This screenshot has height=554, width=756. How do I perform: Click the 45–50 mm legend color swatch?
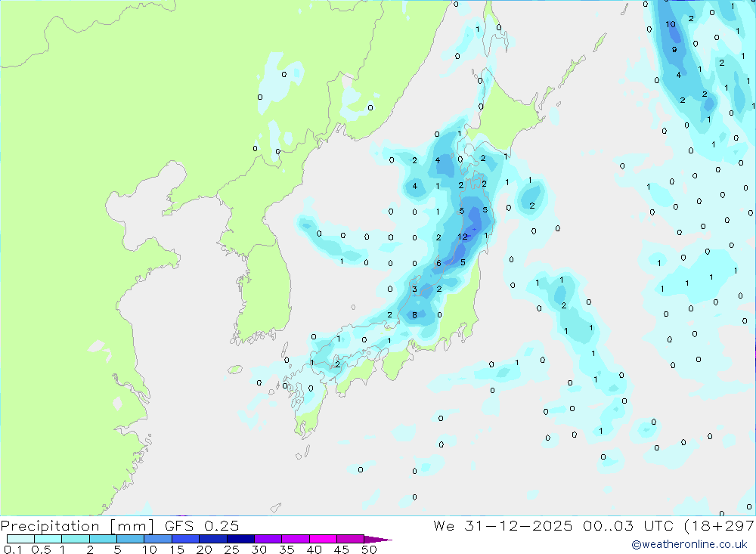[350, 539]
